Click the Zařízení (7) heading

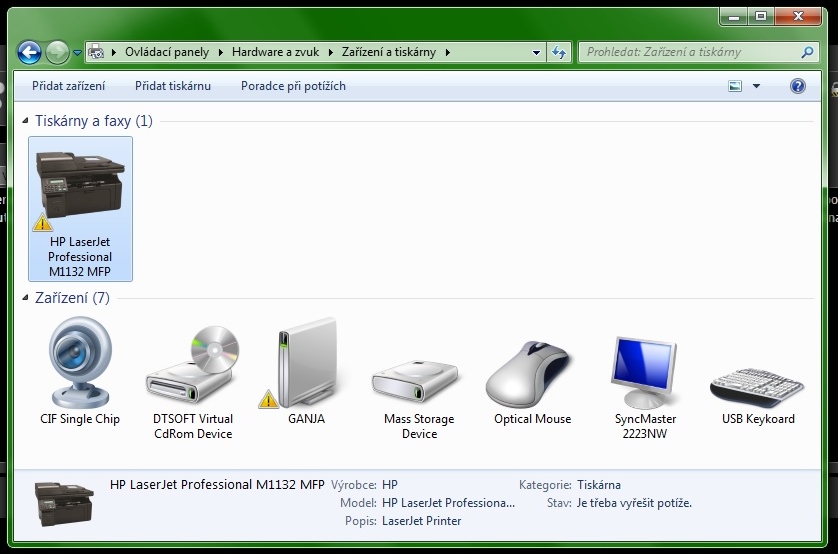click(72, 298)
